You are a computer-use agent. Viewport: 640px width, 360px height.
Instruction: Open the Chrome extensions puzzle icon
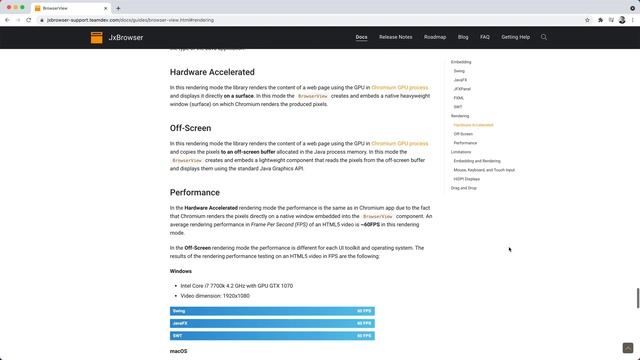600,20
